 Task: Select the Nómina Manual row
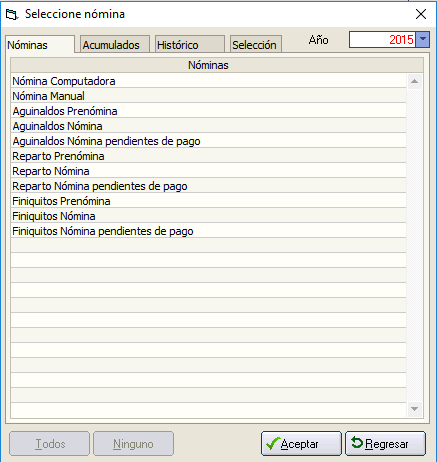pos(208,96)
